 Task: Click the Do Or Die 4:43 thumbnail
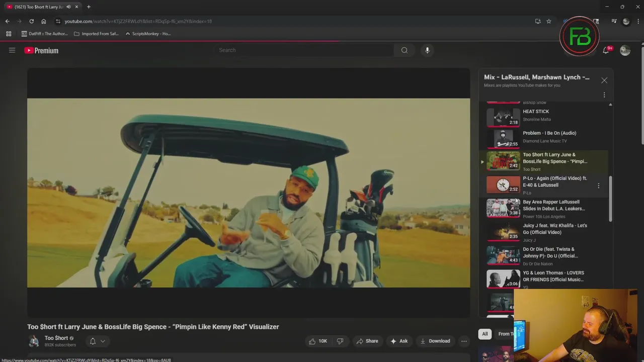503,255
